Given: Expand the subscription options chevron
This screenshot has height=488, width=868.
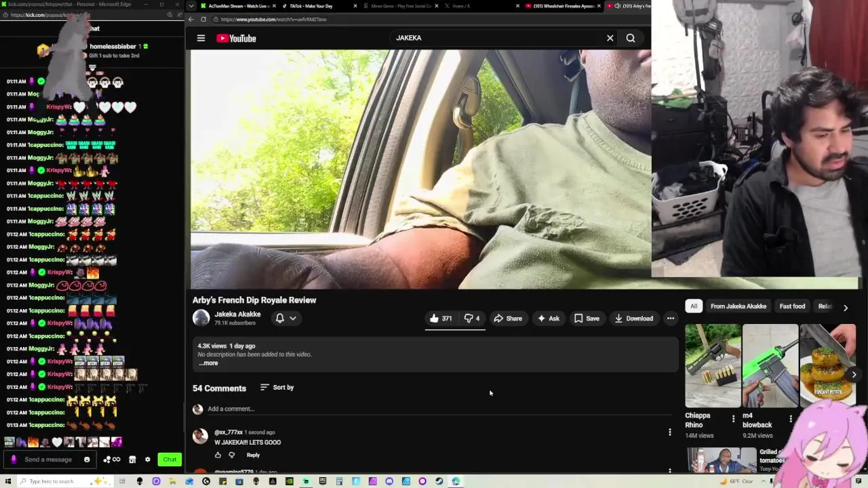Looking at the screenshot, I should pos(293,318).
